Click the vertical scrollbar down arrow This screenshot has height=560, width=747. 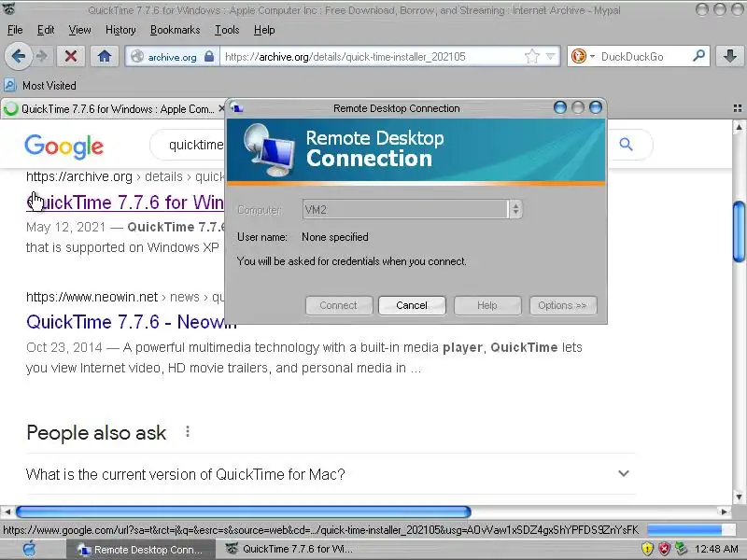pyautogui.click(x=739, y=497)
